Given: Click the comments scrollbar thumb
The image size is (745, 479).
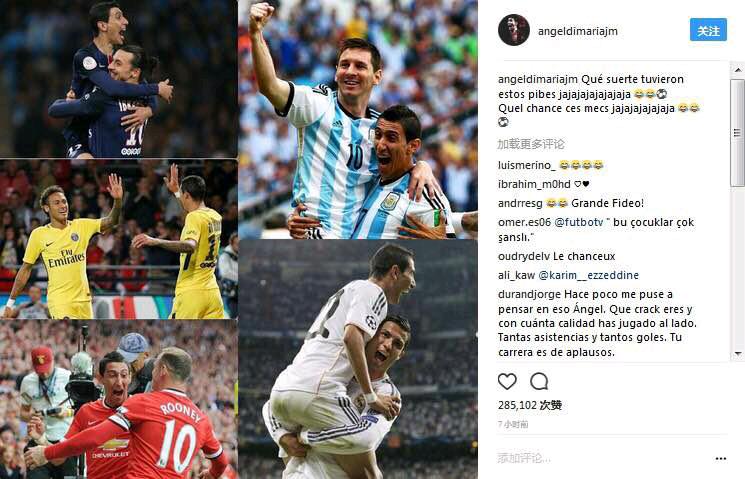Looking at the screenshot, I should tap(737, 133).
